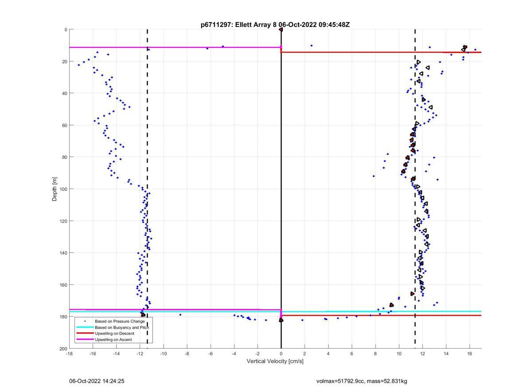Click the depth axis tick label '200'

pyautogui.click(x=63, y=349)
